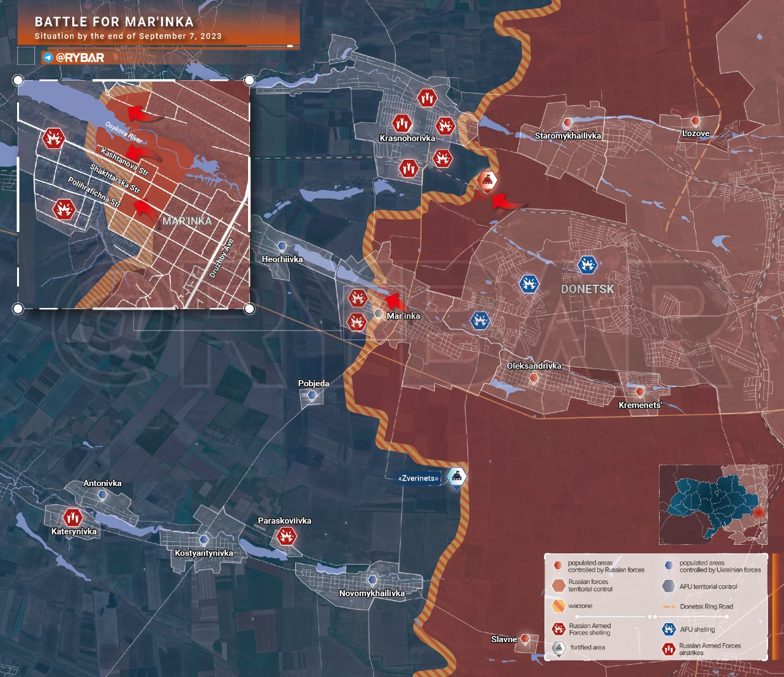784x677 pixels.
Task: Select the Lozove settlement marker
Action: (695, 121)
